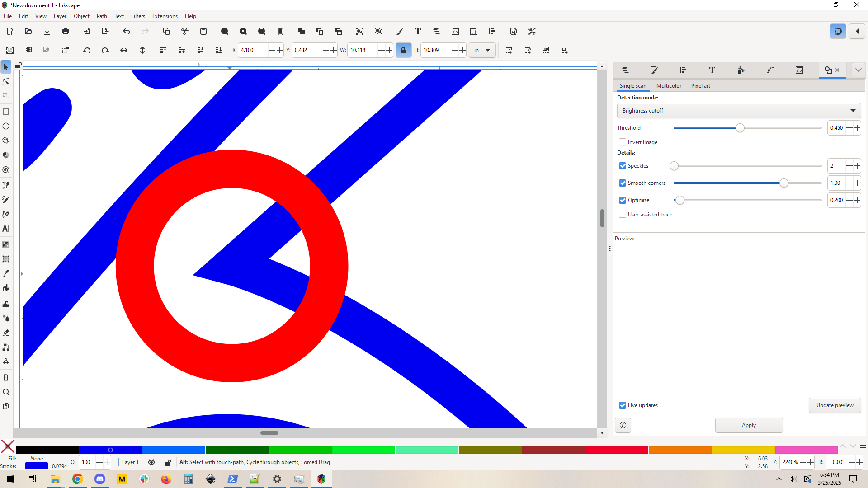
Task: Uncheck the Optimize checkbox
Action: [x=623, y=200]
